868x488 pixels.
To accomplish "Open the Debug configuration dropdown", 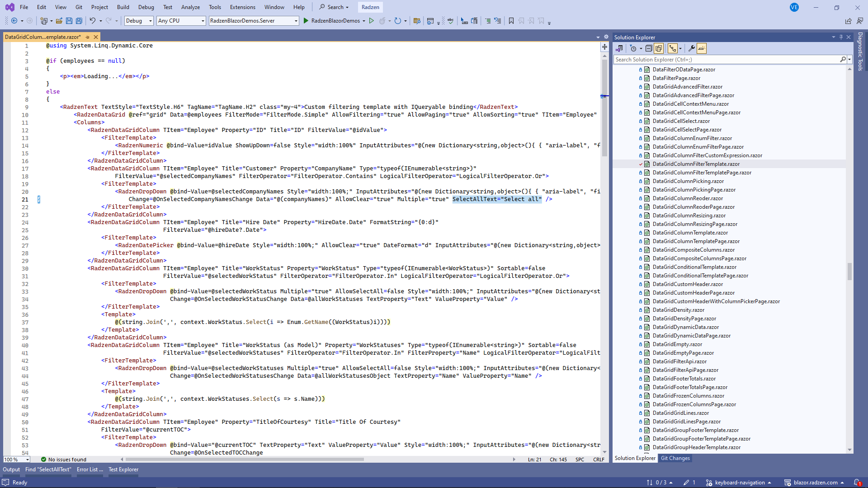I will tap(138, 21).
